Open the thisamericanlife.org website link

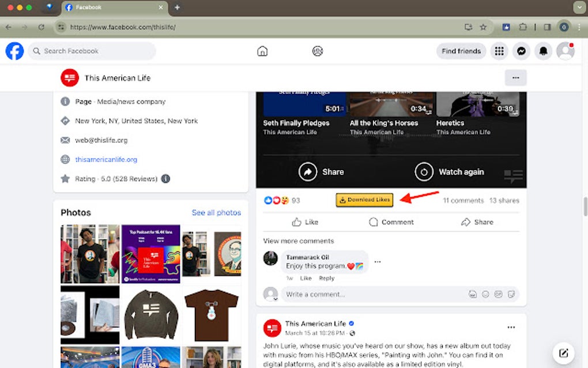106,159
